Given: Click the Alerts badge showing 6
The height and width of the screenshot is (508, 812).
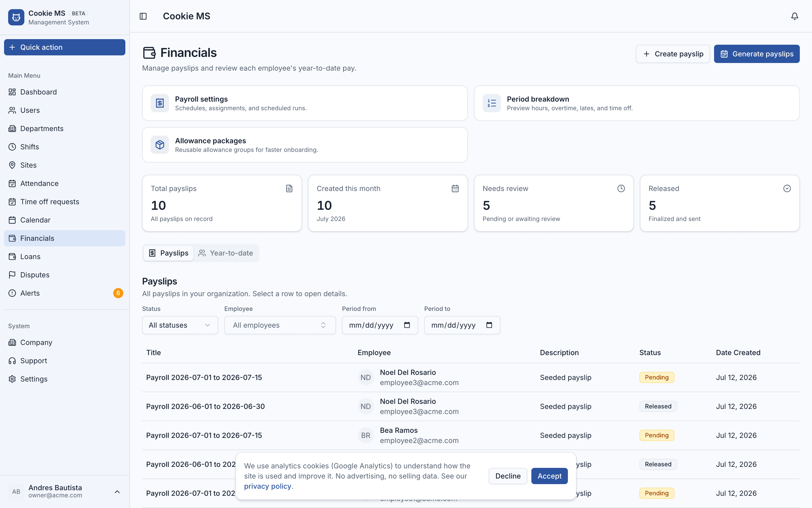Looking at the screenshot, I should click(x=118, y=293).
